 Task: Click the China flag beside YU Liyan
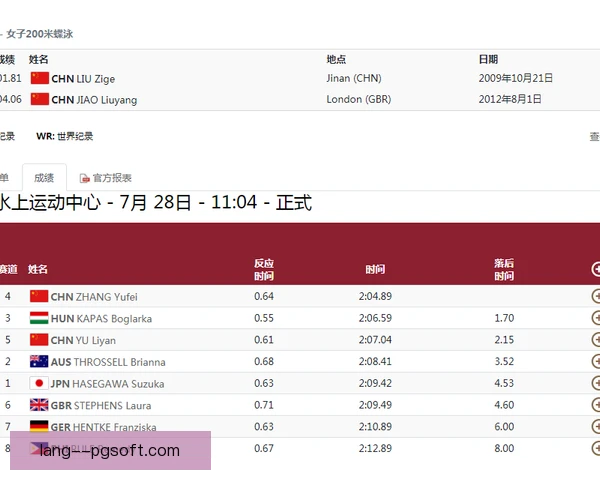coord(39,340)
